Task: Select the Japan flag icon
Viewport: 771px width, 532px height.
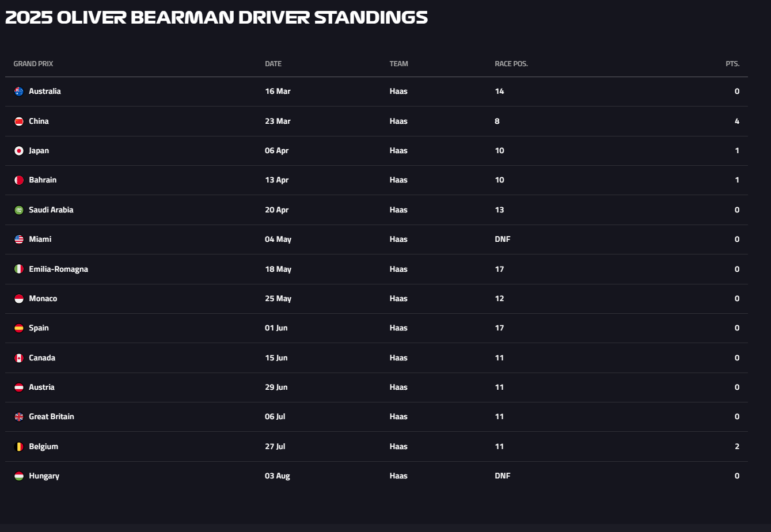Action: pyautogui.click(x=19, y=151)
